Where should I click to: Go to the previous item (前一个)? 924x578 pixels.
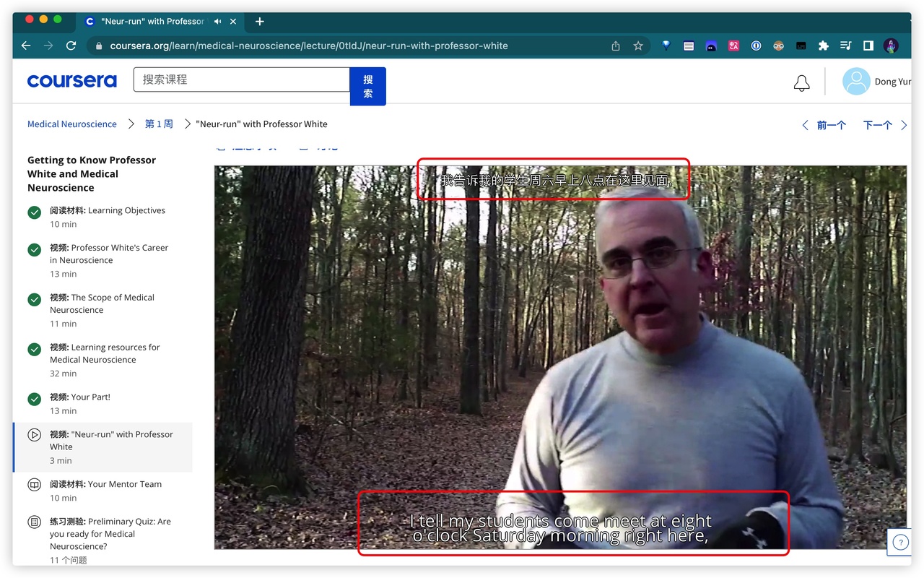[x=824, y=125]
